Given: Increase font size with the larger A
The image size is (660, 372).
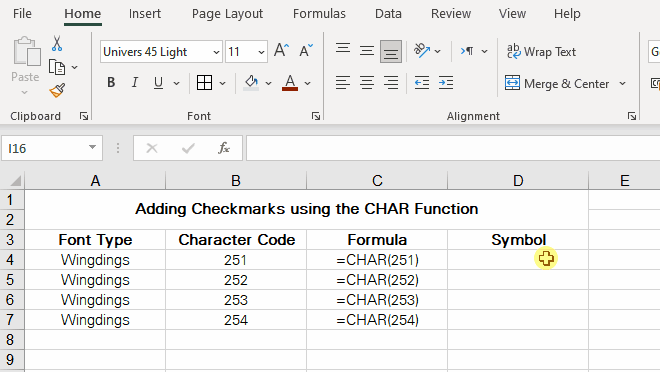Looking at the screenshot, I should pyautogui.click(x=281, y=50).
